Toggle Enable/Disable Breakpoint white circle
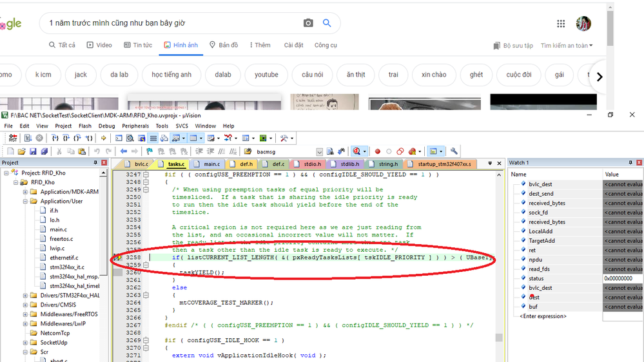Image resolution: width=644 pixels, height=362 pixels. pos(389,151)
